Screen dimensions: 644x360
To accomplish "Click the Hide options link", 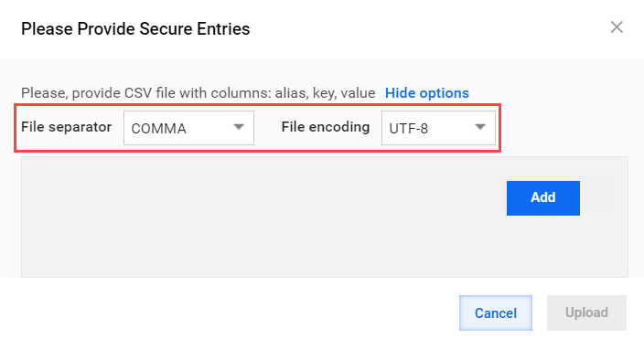I will 426,93.
